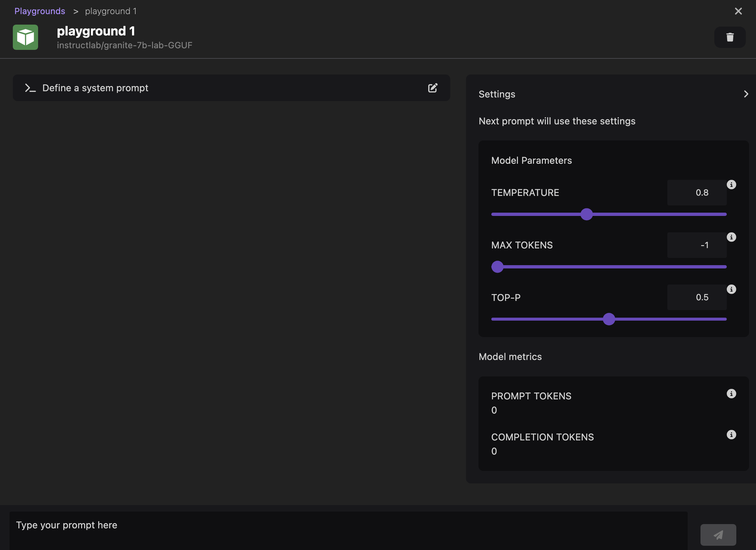Open the Playgrounds breadcrumb link
Image resolution: width=756 pixels, height=550 pixels.
pyautogui.click(x=40, y=11)
